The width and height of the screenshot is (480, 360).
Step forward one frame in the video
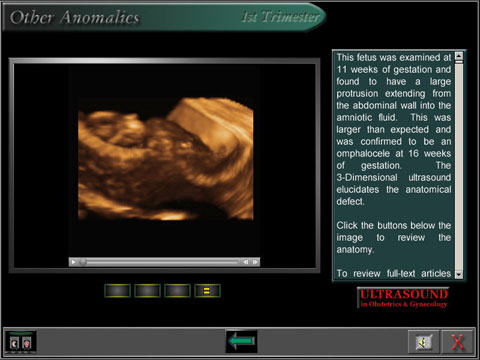click(x=255, y=262)
